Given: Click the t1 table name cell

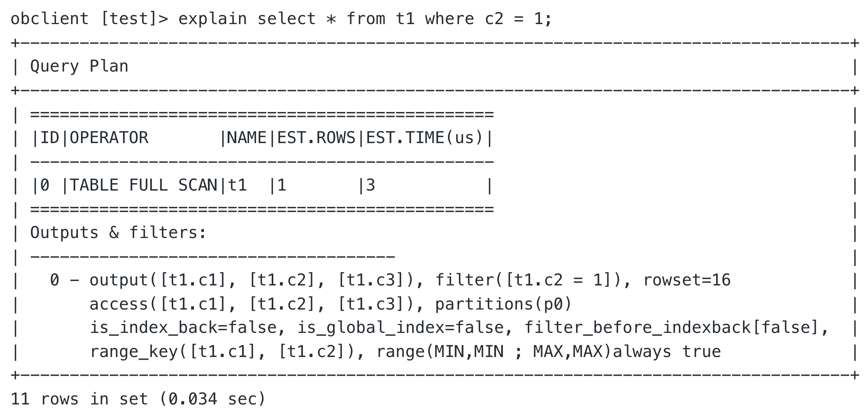Looking at the screenshot, I should pyautogui.click(x=237, y=185).
